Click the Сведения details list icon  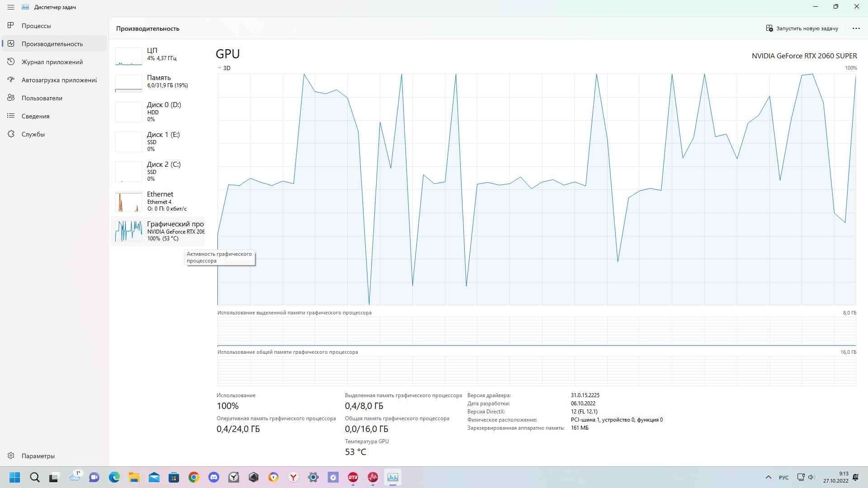(x=11, y=116)
